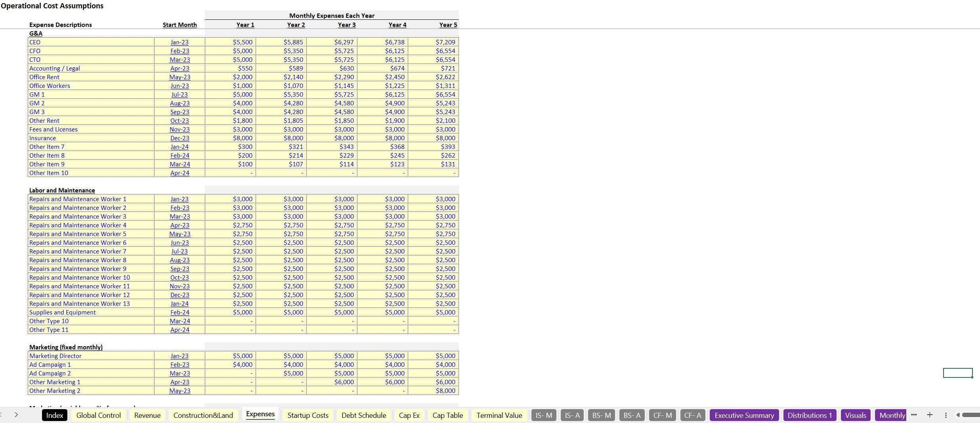Click the Marketing Director cell
The height and width of the screenshot is (423, 980).
tap(91, 356)
